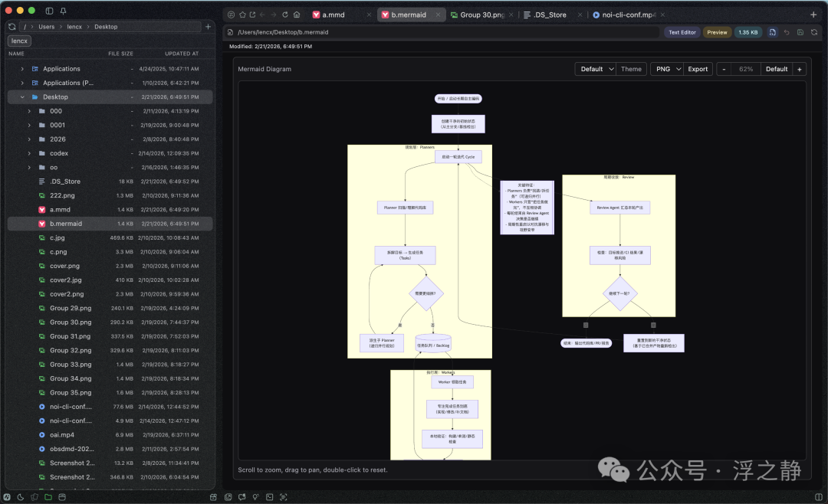The width and height of the screenshot is (828, 504).
Task: Expand the codex folder
Action: [29, 154]
